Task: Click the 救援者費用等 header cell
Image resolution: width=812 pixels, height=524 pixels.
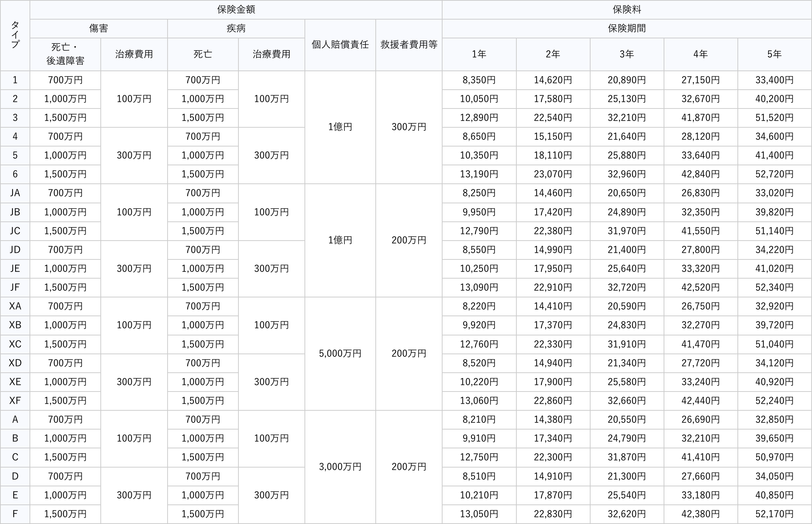Action: click(409, 45)
